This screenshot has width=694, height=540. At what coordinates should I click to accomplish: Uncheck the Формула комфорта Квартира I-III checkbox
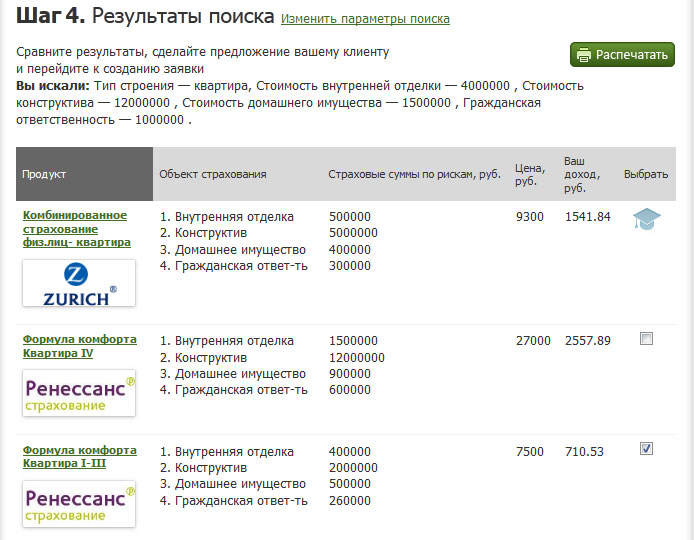tap(646, 449)
